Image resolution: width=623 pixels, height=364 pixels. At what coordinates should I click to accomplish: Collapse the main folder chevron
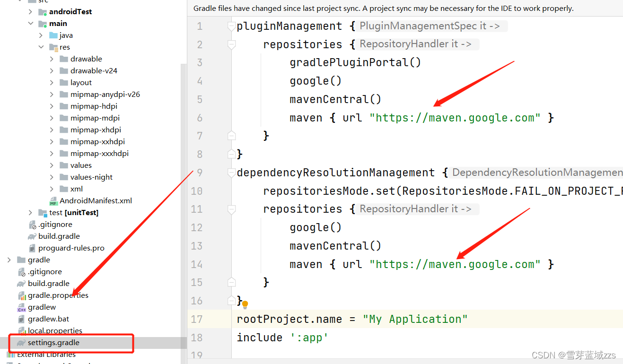pos(30,23)
